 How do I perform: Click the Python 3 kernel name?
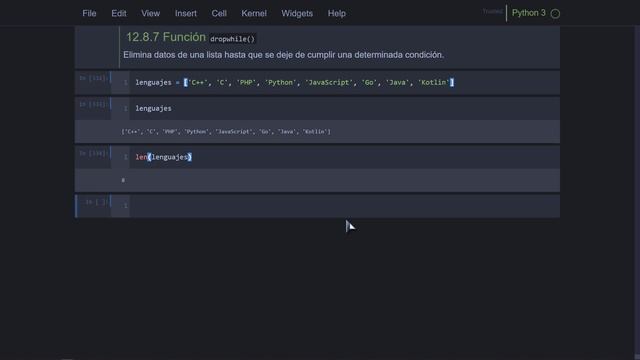[x=529, y=13]
